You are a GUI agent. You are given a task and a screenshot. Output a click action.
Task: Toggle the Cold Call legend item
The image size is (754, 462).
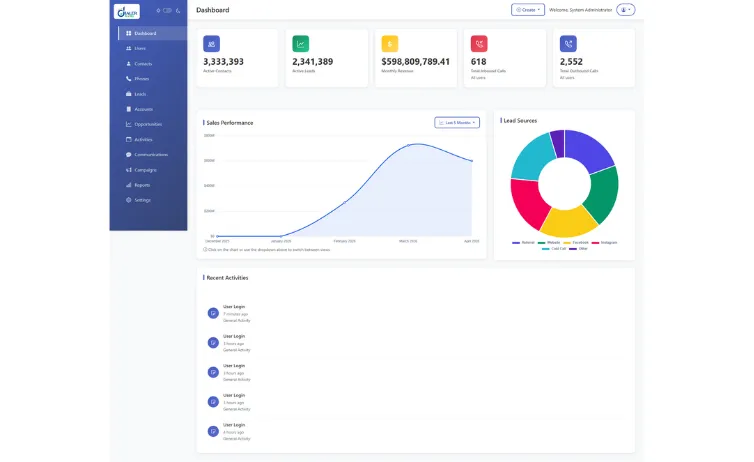click(554, 249)
